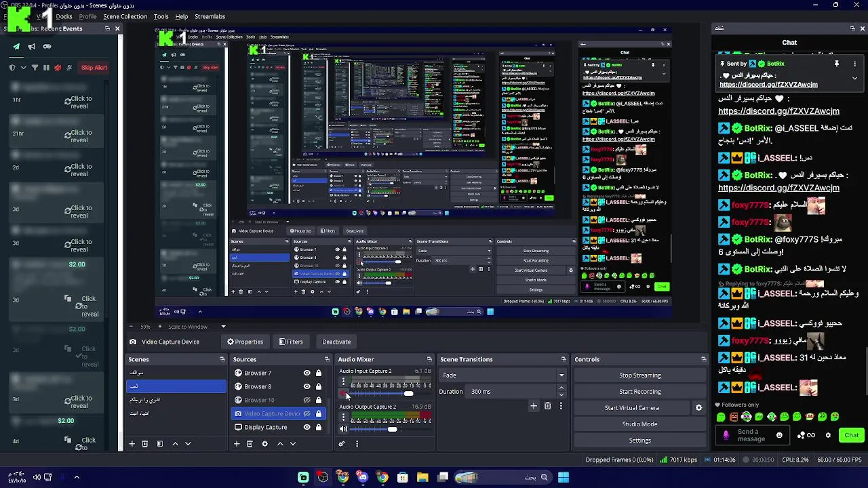The image size is (868, 488).
Task: Expand the chevron next to the shield icon
Action: (24, 68)
